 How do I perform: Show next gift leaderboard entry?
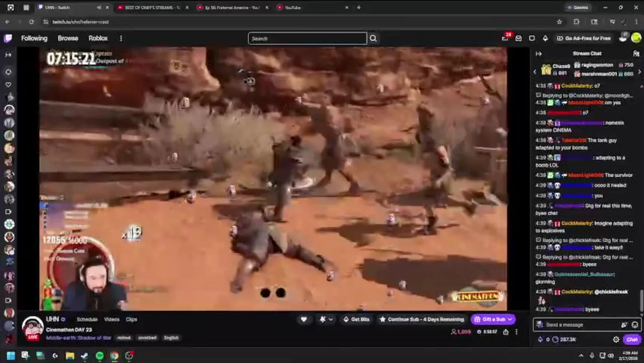click(x=639, y=72)
